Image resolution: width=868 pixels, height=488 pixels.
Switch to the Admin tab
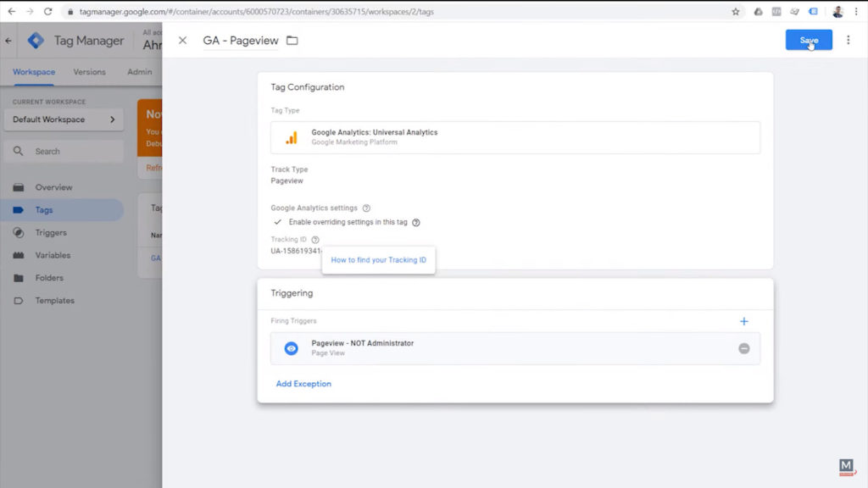coord(139,72)
